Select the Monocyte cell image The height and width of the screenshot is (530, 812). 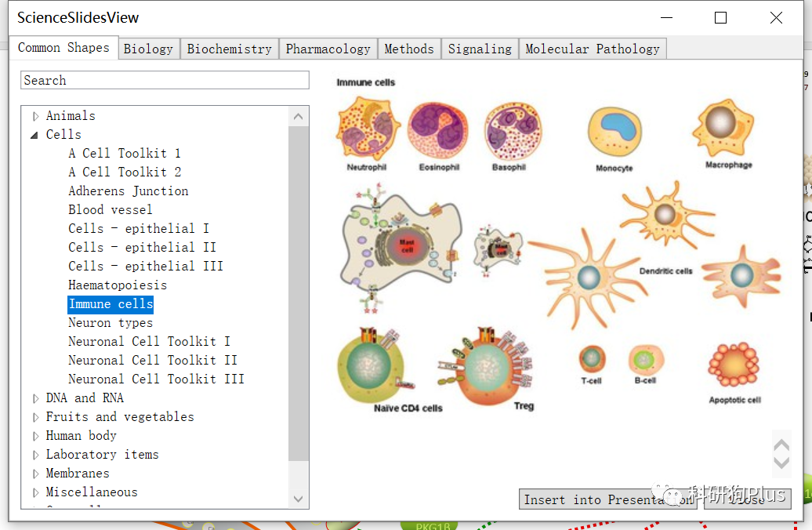[614, 132]
